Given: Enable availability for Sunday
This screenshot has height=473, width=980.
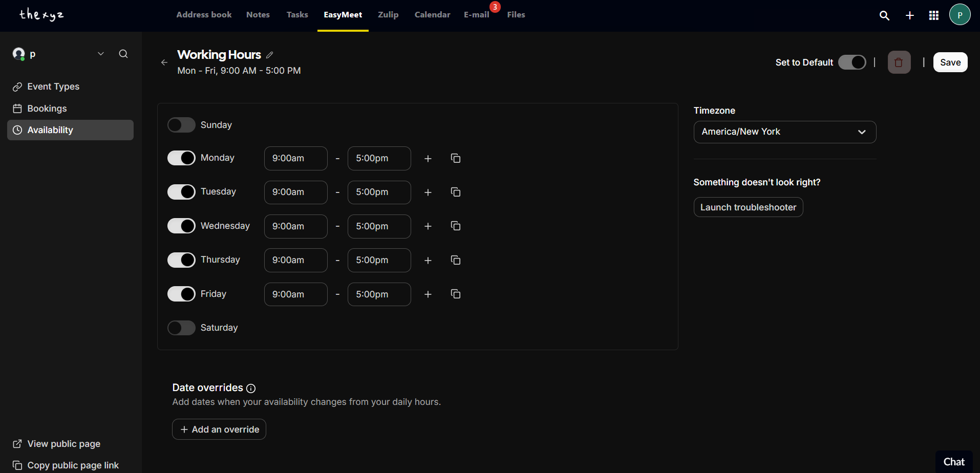Looking at the screenshot, I should (181, 125).
